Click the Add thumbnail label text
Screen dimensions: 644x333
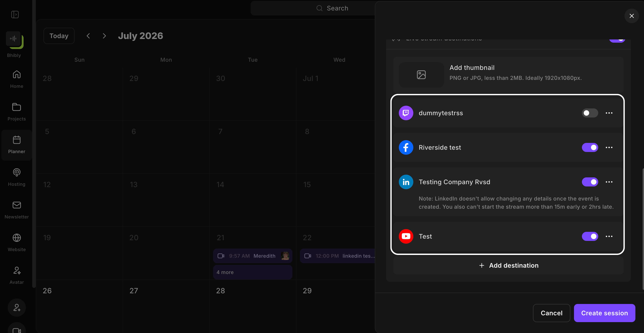pos(472,68)
